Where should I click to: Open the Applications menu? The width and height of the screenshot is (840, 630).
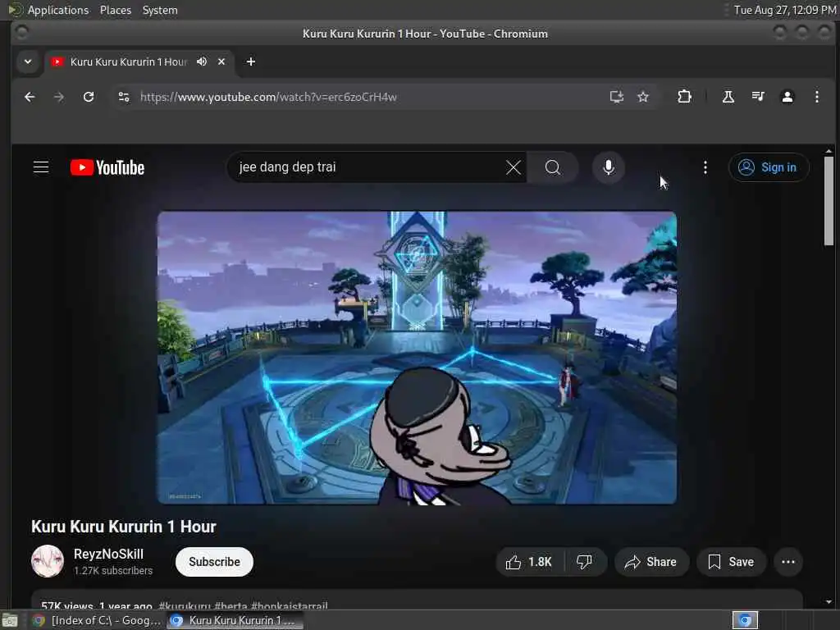click(x=58, y=10)
